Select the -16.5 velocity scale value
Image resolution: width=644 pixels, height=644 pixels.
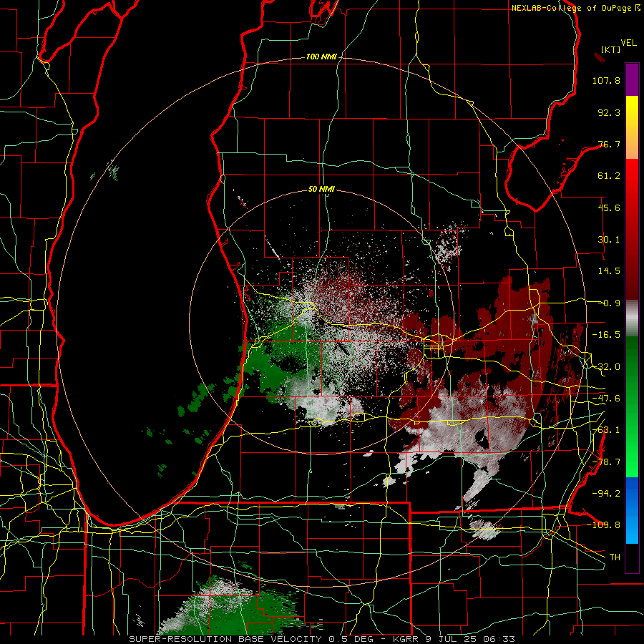pyautogui.click(x=606, y=335)
